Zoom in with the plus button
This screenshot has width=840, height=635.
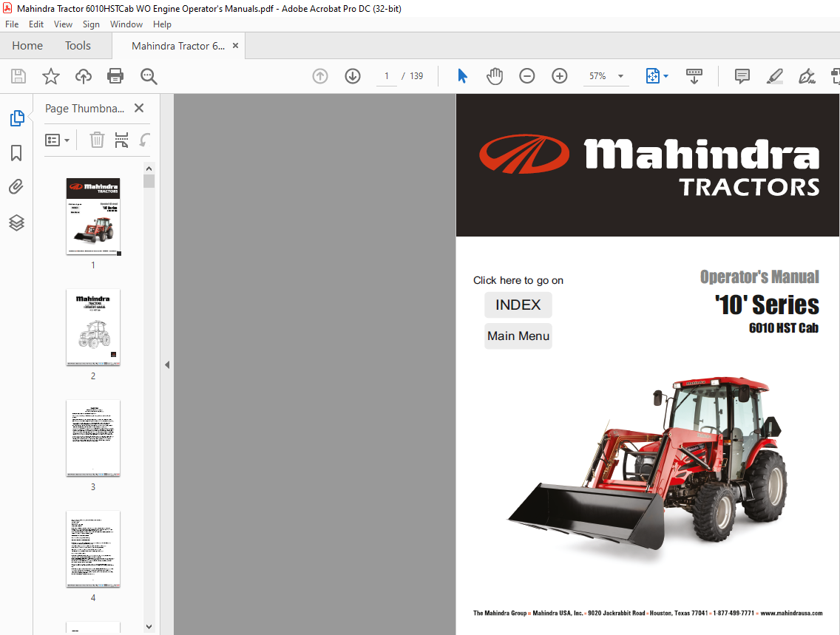click(x=559, y=76)
